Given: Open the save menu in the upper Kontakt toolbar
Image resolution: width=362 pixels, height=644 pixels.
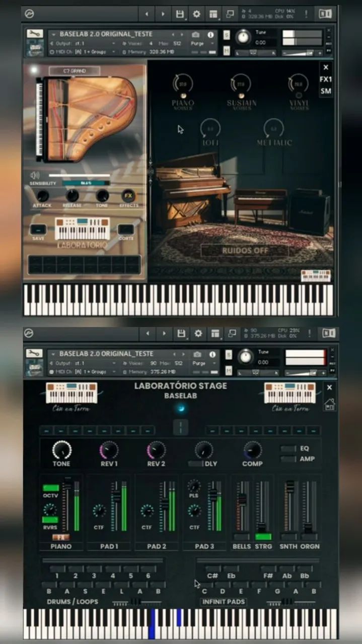Looking at the screenshot, I should tap(180, 14).
